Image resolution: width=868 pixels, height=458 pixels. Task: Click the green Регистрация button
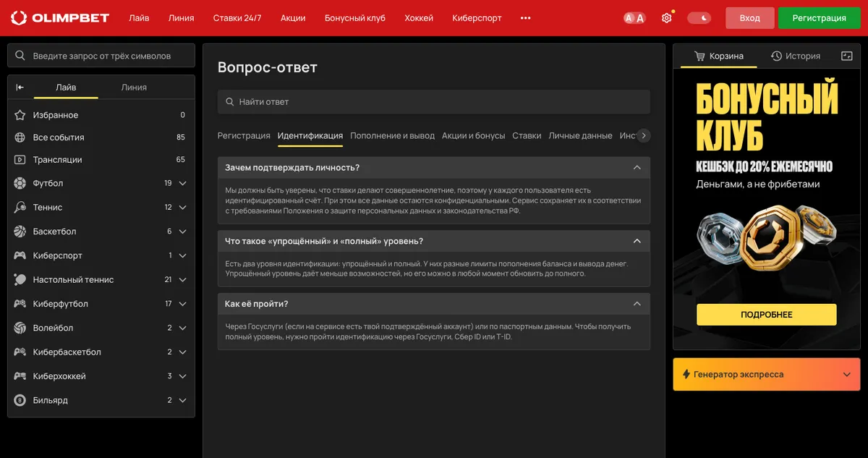pos(820,18)
